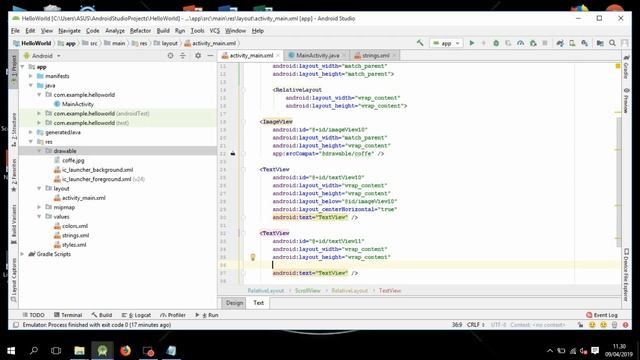Toggle the Layout Captures tool window stripe
Image resolution: width=640 pixels, height=360 pixels.
13,280
